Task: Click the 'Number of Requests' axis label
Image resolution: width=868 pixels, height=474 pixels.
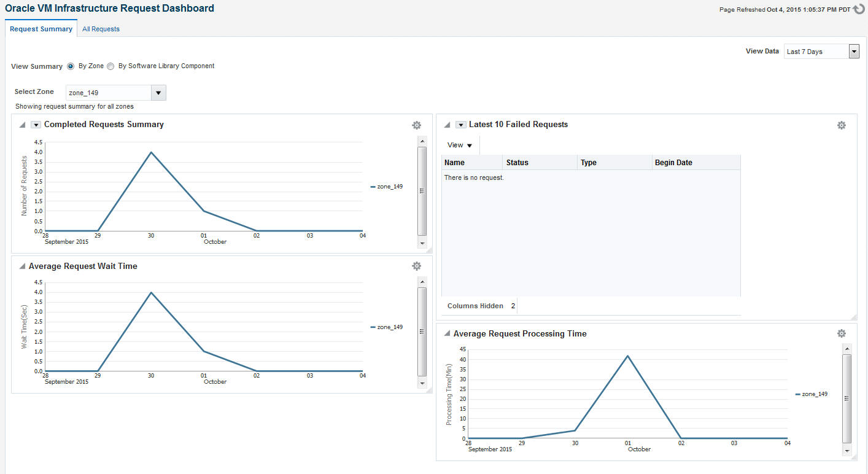Action: [x=25, y=186]
